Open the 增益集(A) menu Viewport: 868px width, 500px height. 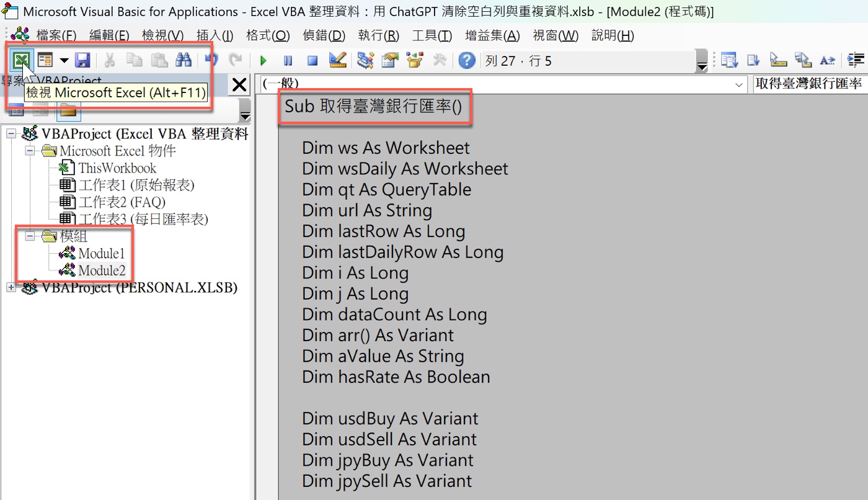click(x=492, y=35)
